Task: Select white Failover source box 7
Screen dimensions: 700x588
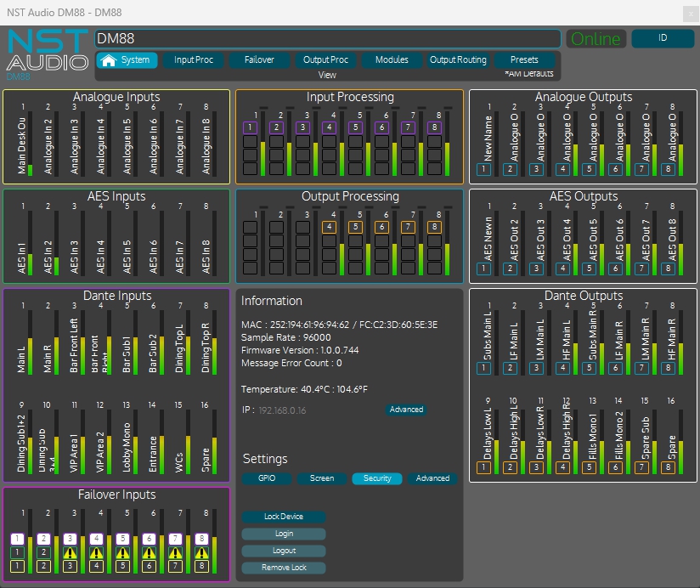Action: tap(176, 539)
